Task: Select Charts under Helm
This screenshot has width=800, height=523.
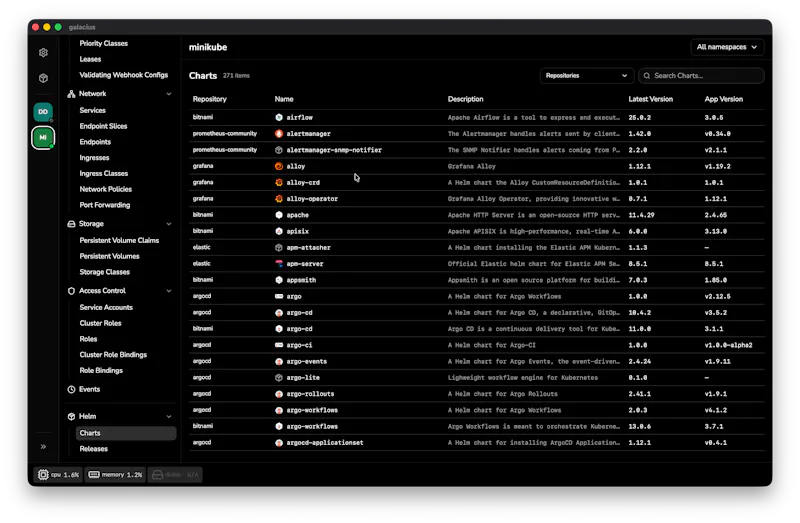Action: [x=126, y=433]
